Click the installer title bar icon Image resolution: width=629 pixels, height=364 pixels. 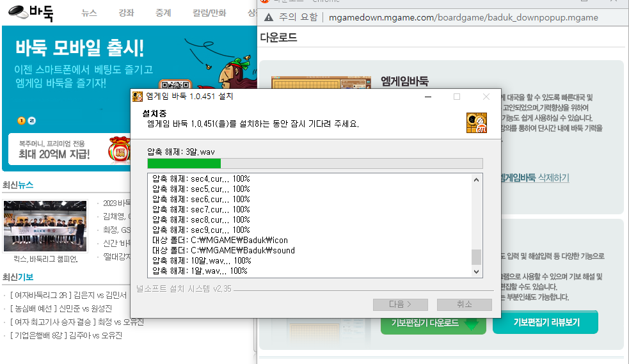137,97
